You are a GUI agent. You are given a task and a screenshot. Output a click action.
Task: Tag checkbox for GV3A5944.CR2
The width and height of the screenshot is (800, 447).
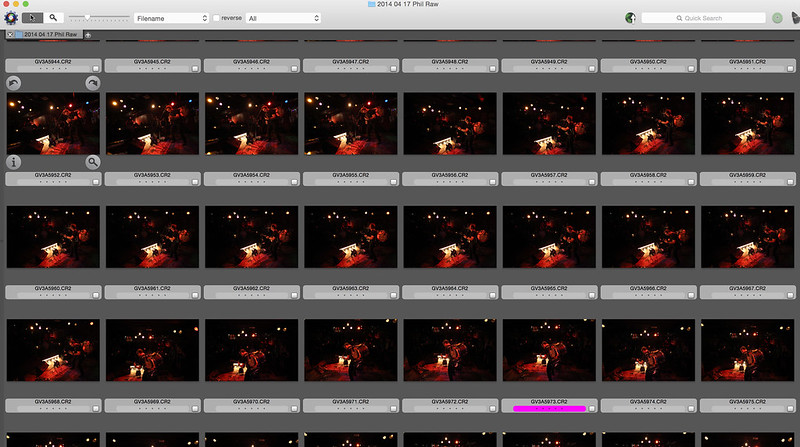point(95,68)
